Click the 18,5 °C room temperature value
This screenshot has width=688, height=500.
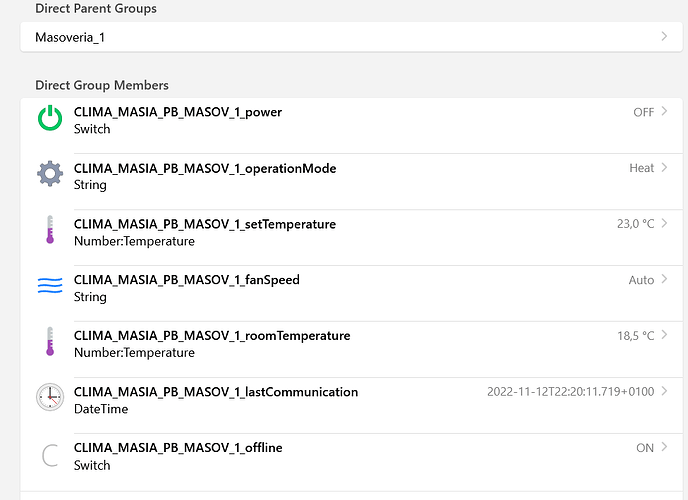click(636, 336)
